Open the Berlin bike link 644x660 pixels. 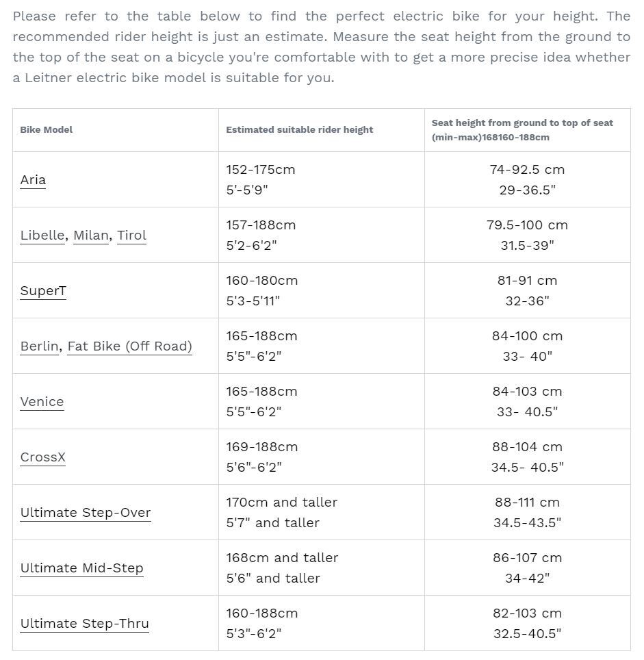[39, 346]
